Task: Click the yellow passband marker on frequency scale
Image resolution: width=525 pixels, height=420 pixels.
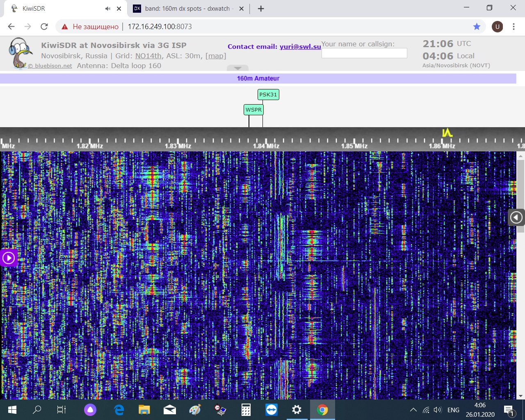Action: (447, 132)
